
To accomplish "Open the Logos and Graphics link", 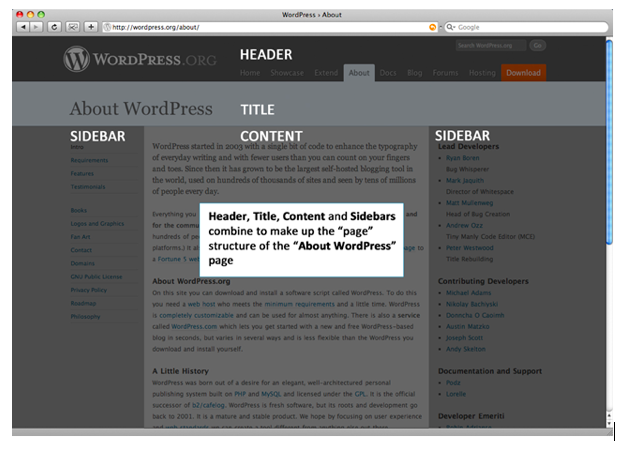I will [x=97, y=224].
